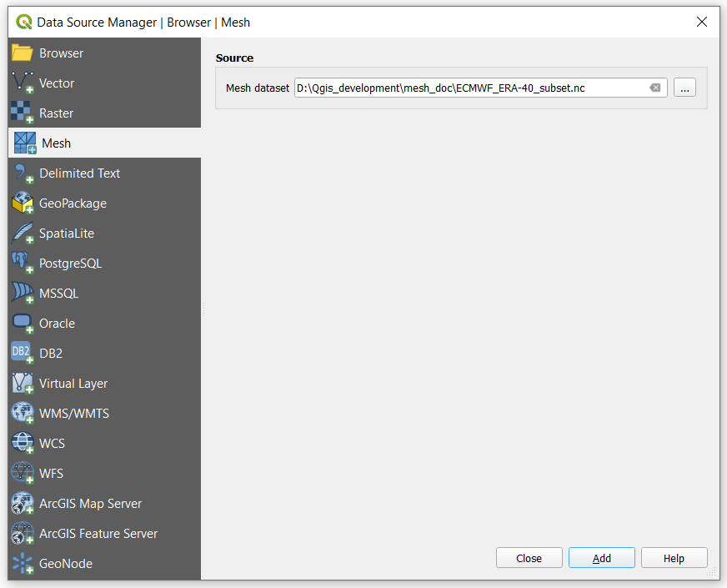727x588 pixels.
Task: Browse for mesh dataset file
Action: 684,88
